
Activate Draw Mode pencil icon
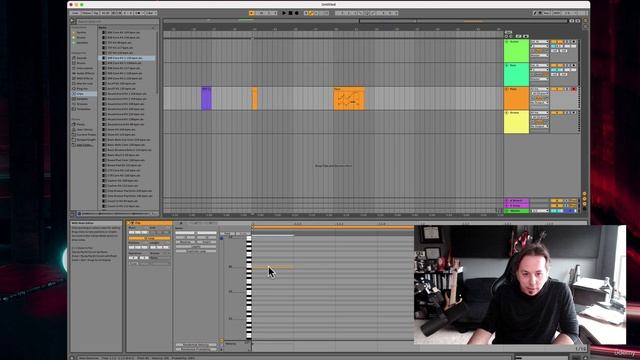click(x=535, y=13)
